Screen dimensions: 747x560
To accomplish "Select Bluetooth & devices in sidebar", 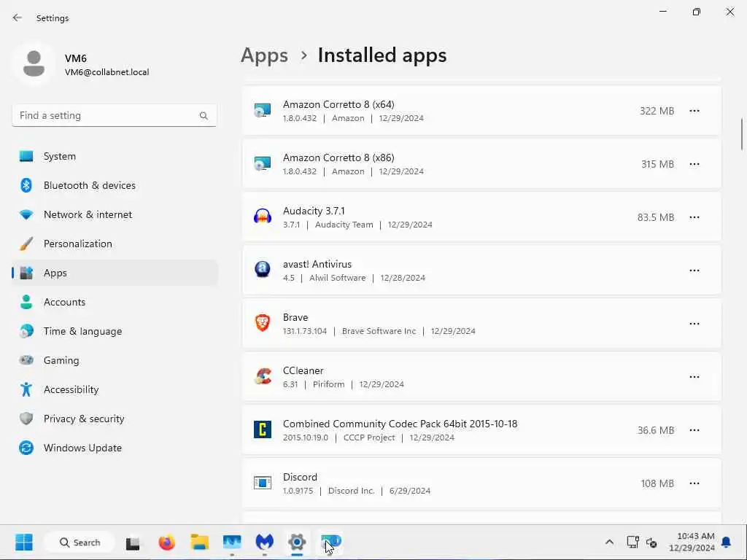I will (89, 185).
